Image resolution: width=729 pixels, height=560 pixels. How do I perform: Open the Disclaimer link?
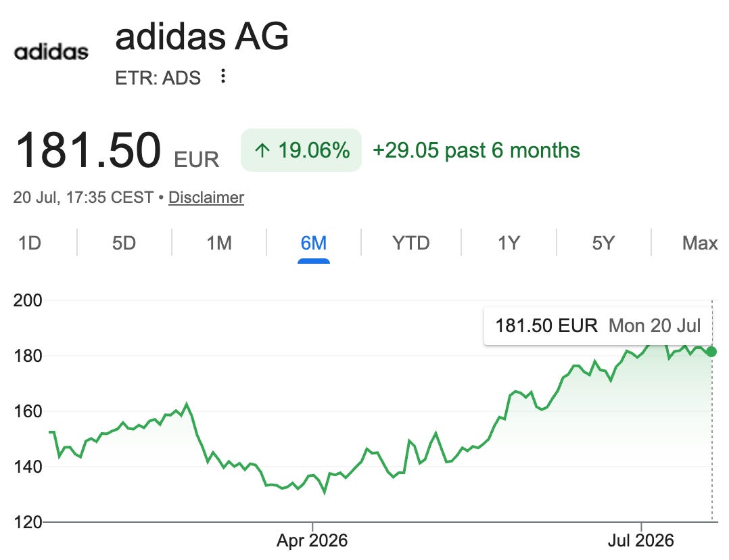coord(206,197)
